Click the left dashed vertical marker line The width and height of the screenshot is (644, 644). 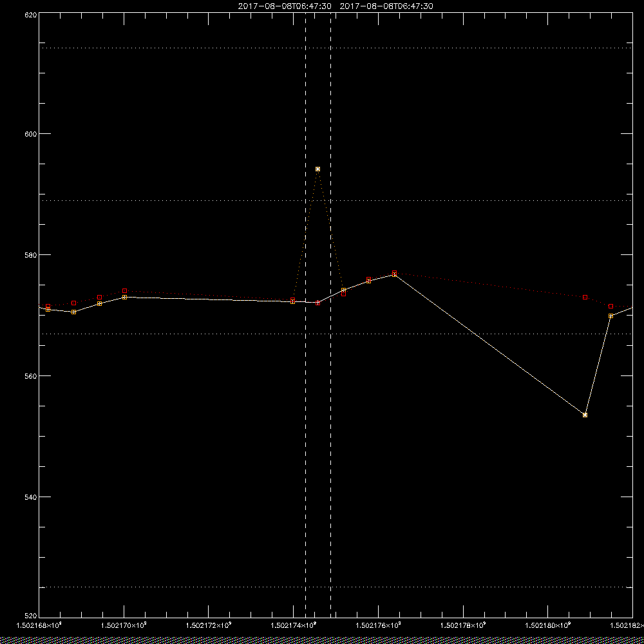coord(305,315)
